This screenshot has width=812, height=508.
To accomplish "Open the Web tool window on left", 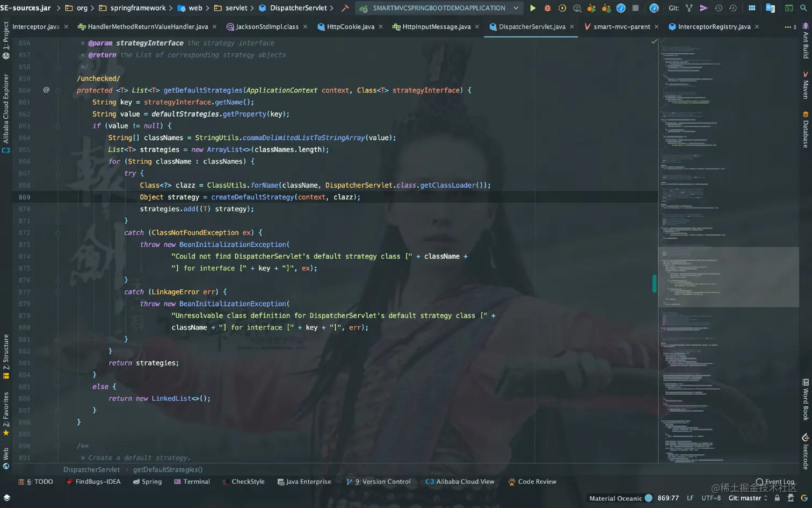I will click(x=6, y=459).
